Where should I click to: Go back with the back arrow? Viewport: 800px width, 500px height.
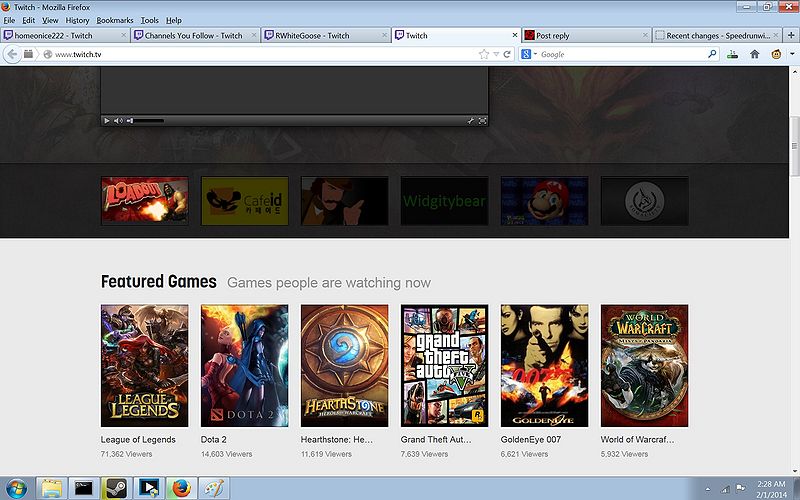tap(12, 54)
